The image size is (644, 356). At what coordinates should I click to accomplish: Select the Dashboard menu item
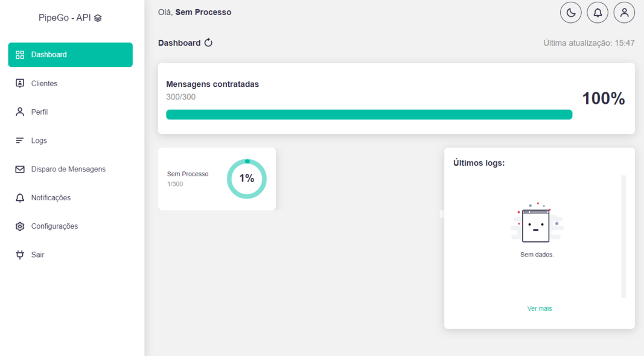(70, 55)
